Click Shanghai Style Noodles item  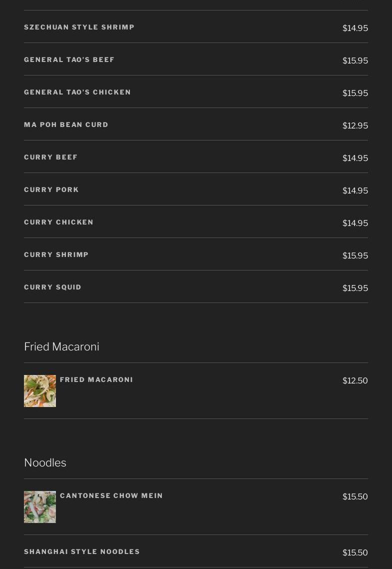[x=82, y=552]
